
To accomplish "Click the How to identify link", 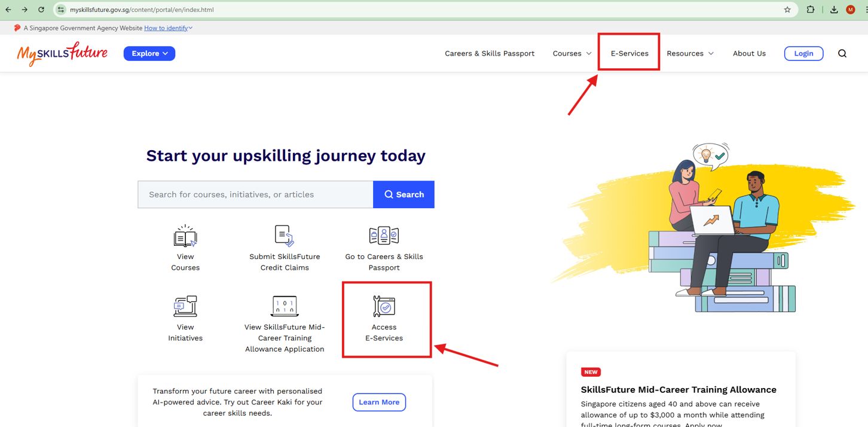I will pyautogui.click(x=166, y=28).
